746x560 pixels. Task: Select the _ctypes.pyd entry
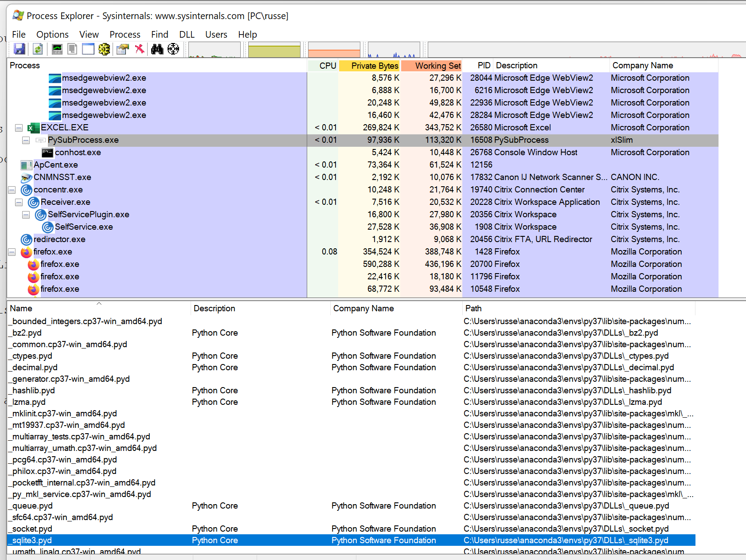[351, 356]
